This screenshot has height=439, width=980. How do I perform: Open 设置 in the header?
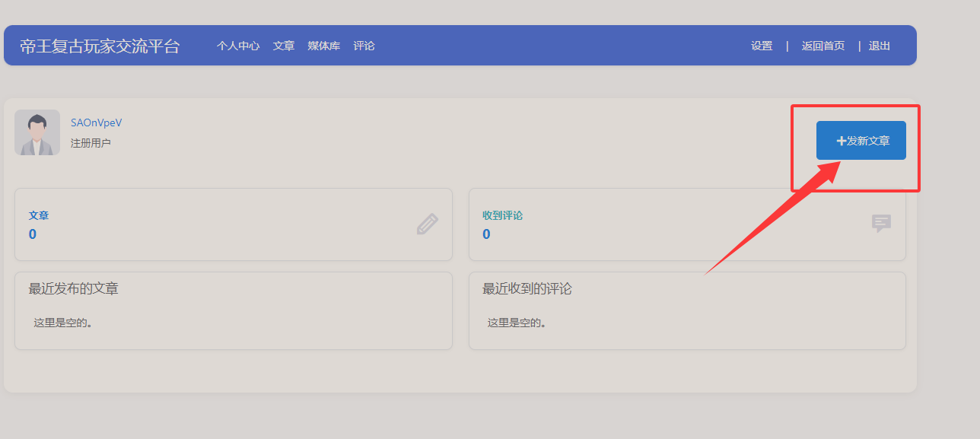(762, 46)
